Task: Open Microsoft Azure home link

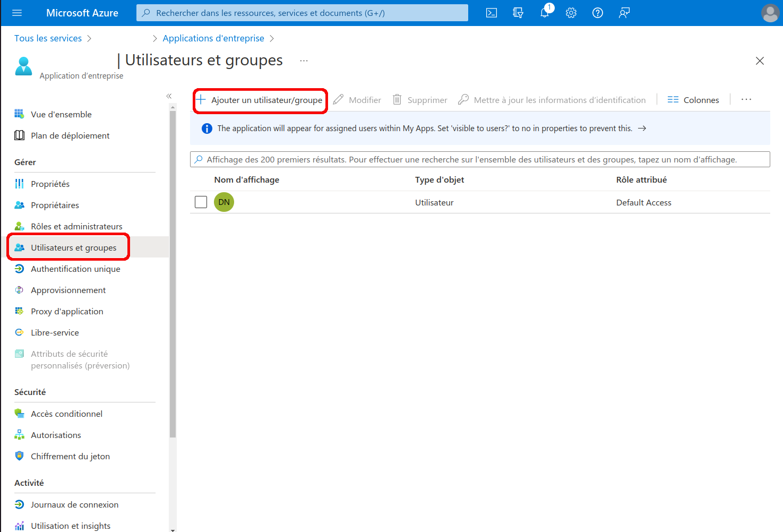Action: pos(82,13)
